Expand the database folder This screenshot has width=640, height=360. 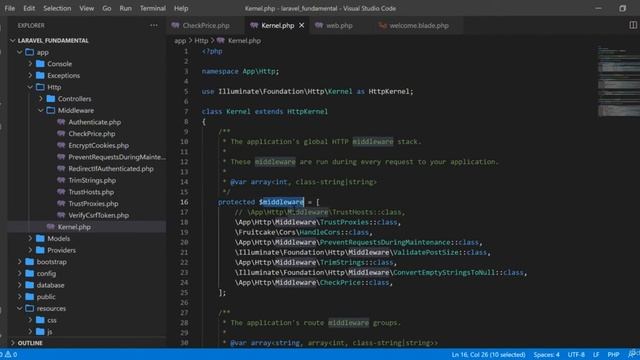click(x=20, y=285)
